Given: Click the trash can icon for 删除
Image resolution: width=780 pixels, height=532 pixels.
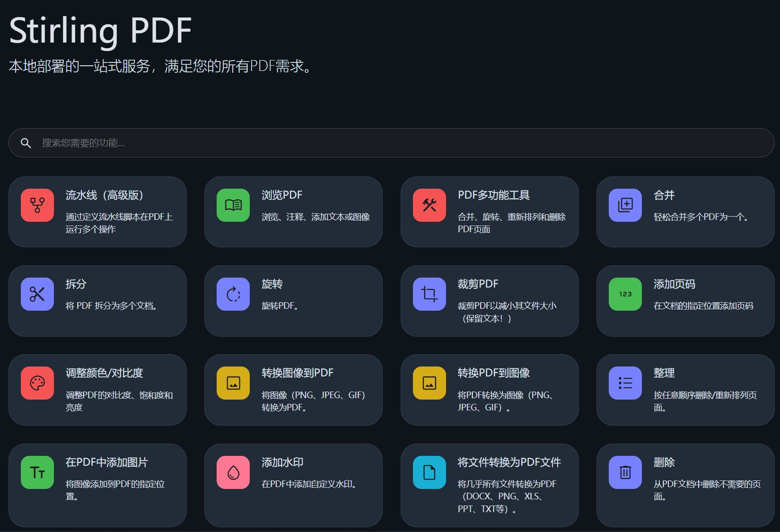Looking at the screenshot, I should click(625, 472).
